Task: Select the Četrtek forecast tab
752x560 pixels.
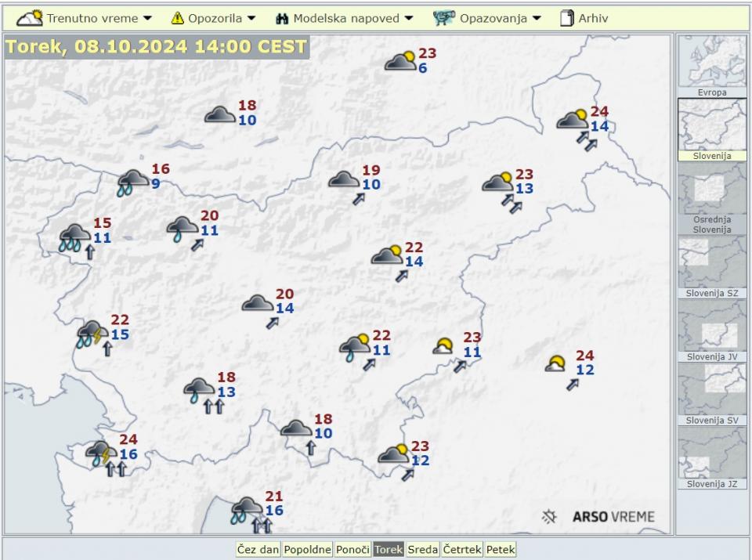Action: (462, 550)
